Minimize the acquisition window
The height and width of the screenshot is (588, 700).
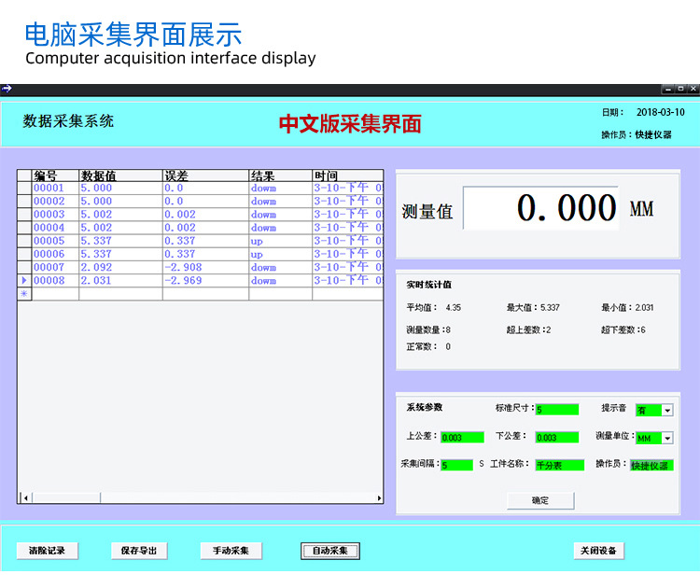point(668,89)
